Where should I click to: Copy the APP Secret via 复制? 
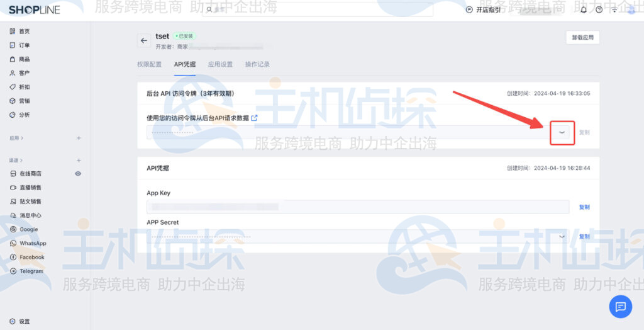(584, 237)
